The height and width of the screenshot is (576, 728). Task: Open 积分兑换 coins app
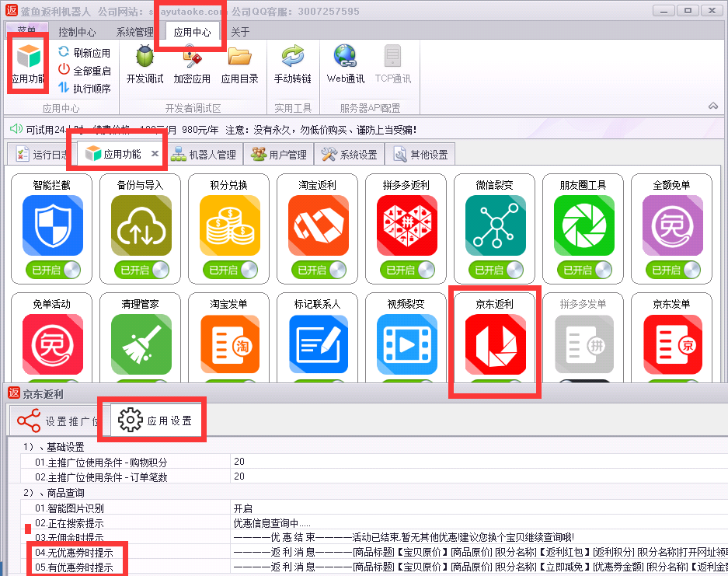click(x=230, y=225)
